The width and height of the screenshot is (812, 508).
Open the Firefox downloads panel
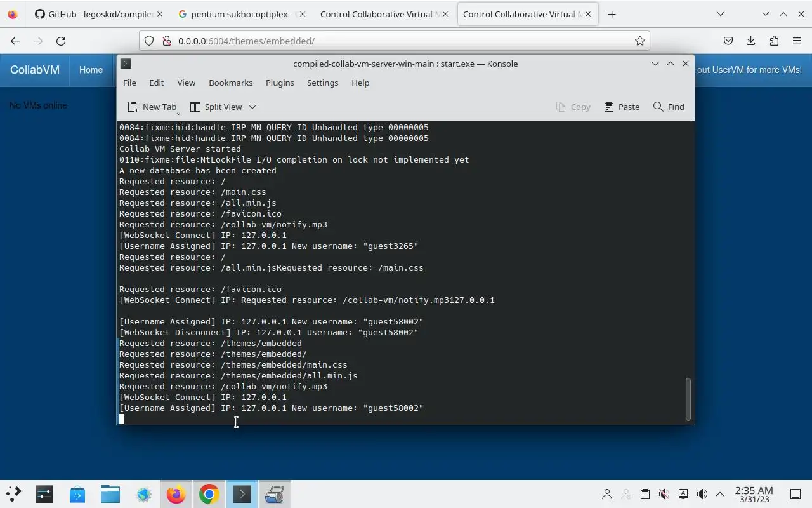751,41
